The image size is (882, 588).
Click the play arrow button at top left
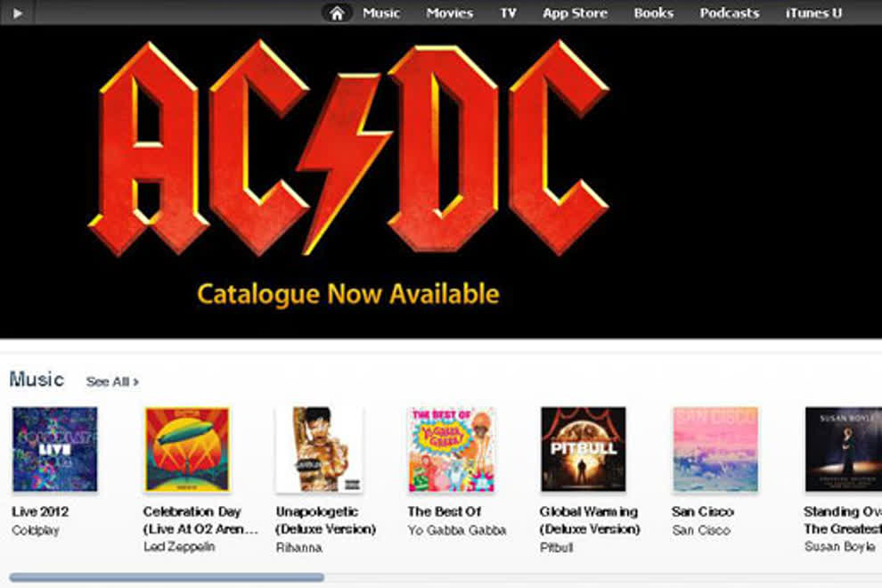[x=18, y=13]
